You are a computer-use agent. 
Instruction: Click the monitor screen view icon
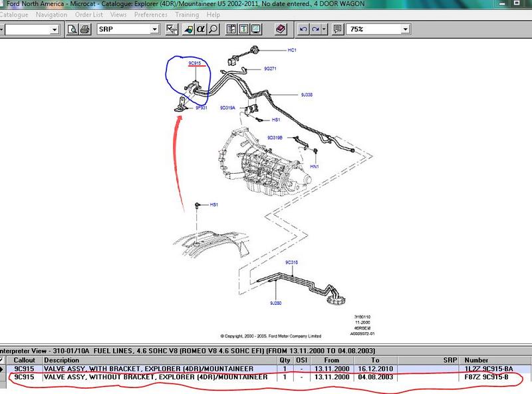[x=256, y=29]
